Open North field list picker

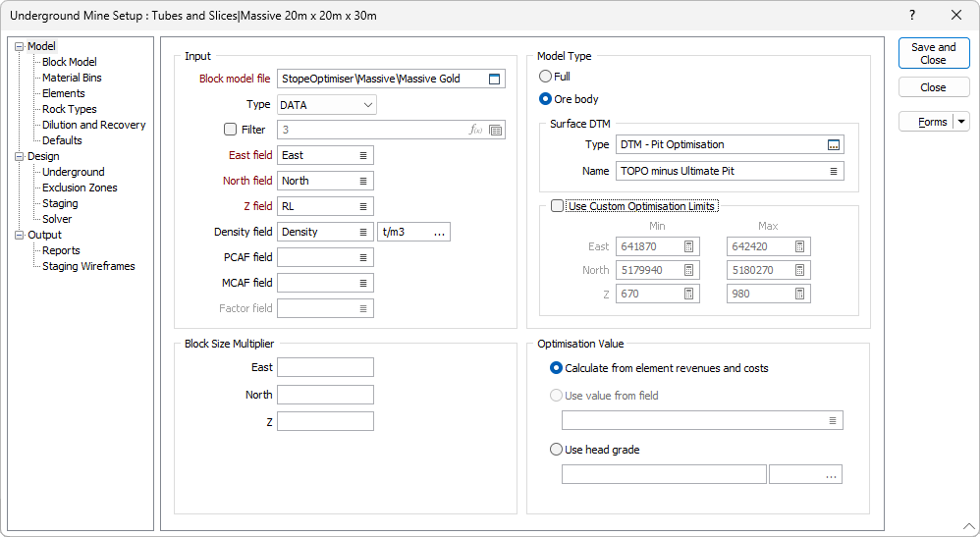pyautogui.click(x=363, y=182)
